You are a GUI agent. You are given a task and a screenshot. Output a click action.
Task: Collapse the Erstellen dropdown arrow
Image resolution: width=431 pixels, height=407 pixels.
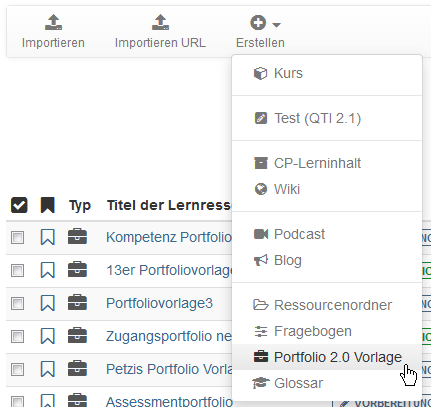(277, 24)
